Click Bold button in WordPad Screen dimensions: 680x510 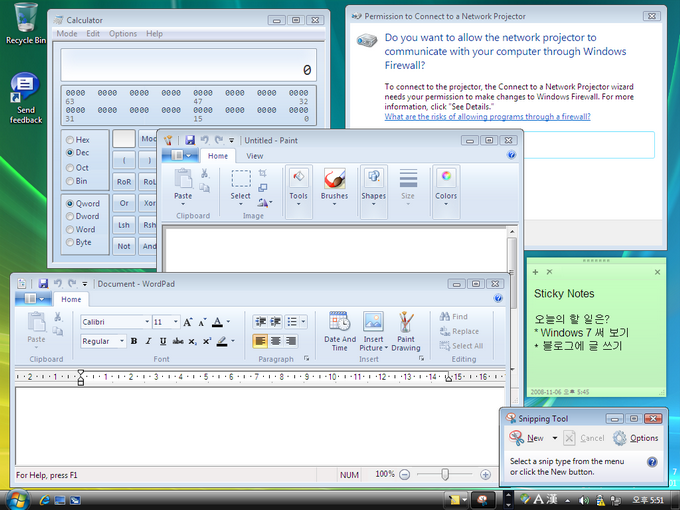(134, 341)
